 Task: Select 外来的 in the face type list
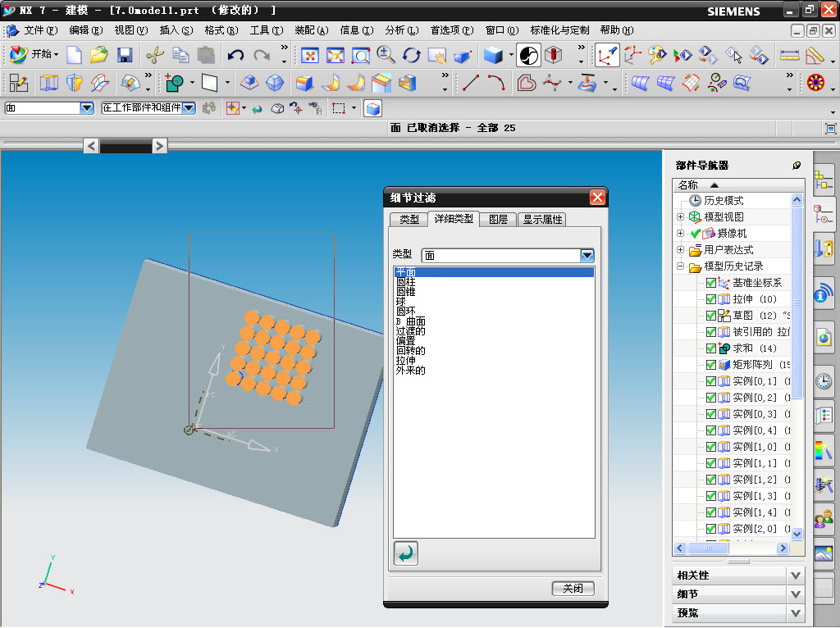(x=410, y=370)
